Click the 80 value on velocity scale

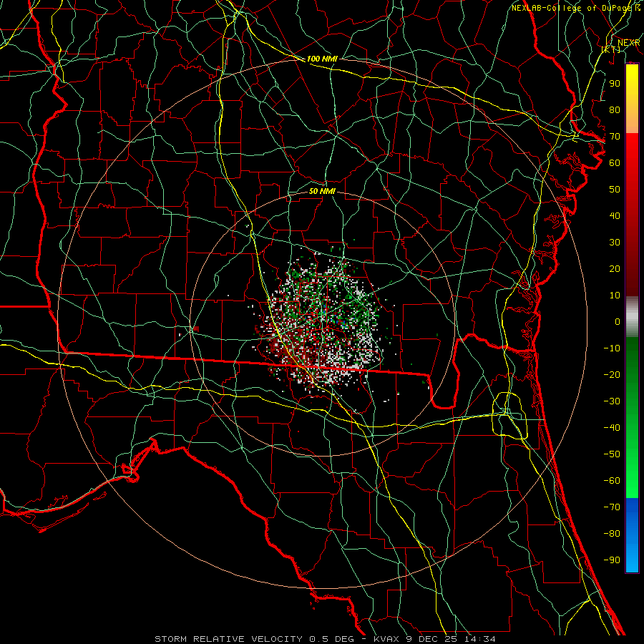click(x=615, y=109)
